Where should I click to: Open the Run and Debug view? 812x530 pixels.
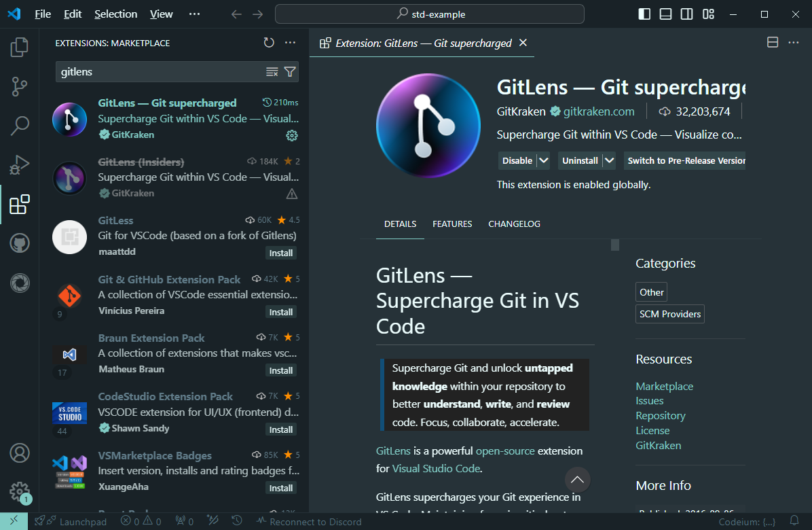coord(19,164)
